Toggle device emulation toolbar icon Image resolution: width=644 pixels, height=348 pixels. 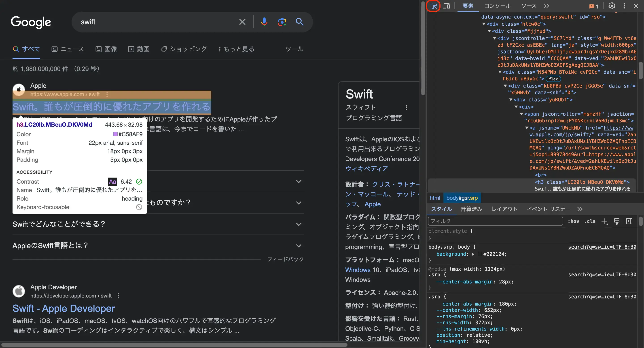[x=447, y=6]
